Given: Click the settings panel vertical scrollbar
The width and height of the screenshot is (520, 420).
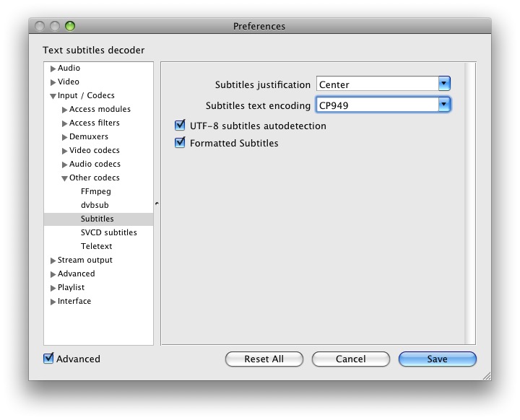Looking at the screenshot, I should [x=470, y=204].
